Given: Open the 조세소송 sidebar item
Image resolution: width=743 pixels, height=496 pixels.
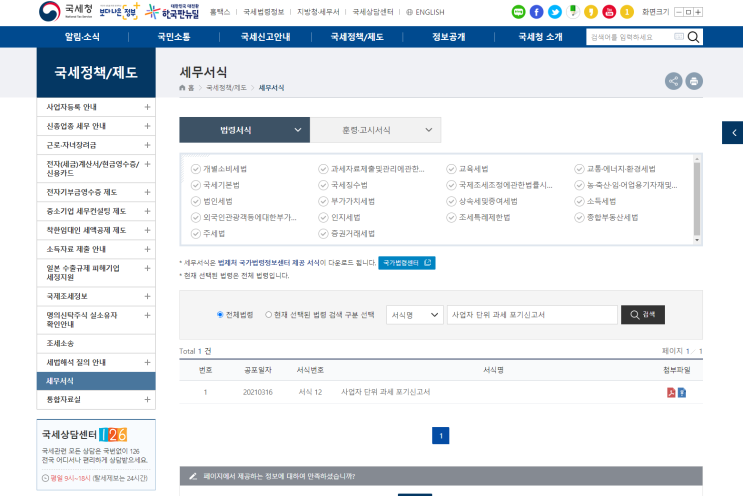Looking at the screenshot, I should pyautogui.click(x=96, y=343).
